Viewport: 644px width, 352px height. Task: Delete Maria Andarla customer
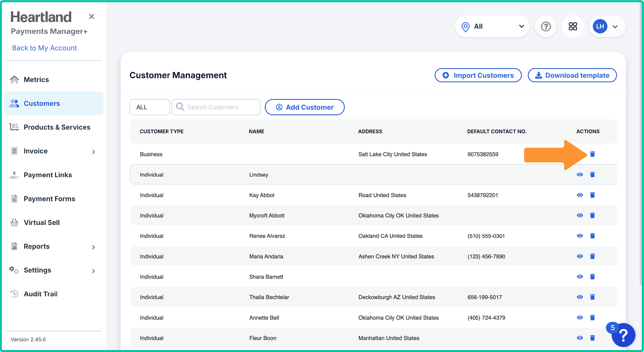[x=592, y=256]
